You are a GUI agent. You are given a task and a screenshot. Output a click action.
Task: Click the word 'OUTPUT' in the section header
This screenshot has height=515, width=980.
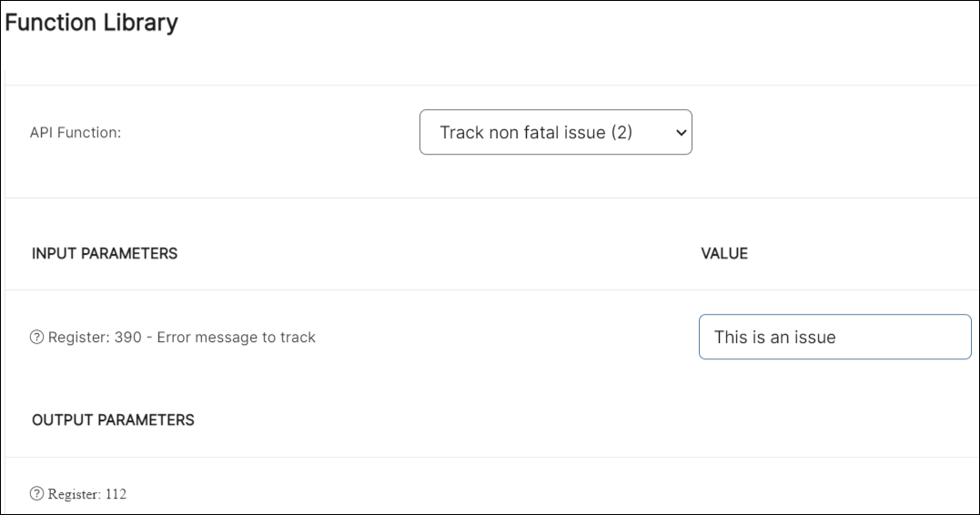coord(59,419)
